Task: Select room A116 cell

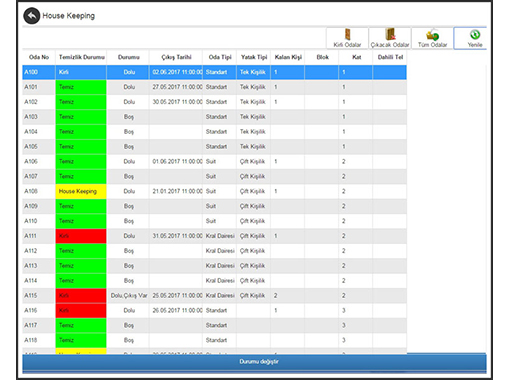Action: 39,311
